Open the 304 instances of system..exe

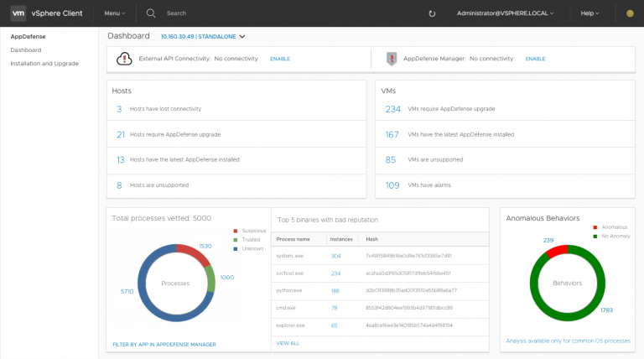point(335,256)
